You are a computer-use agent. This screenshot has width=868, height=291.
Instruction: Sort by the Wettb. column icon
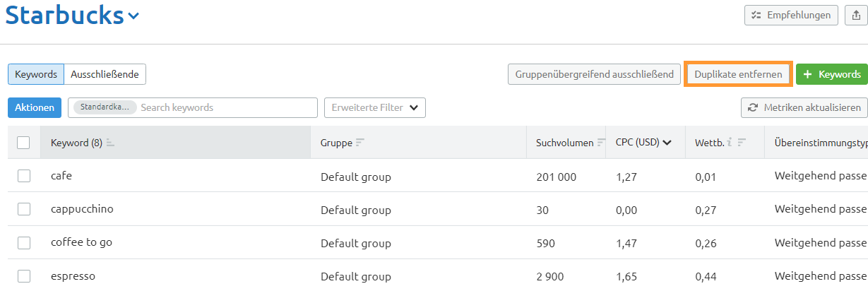click(x=742, y=143)
